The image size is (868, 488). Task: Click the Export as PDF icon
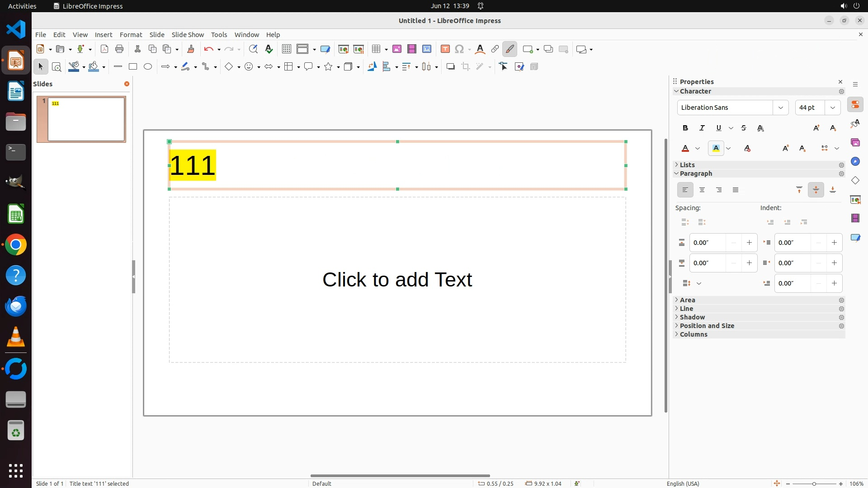pyautogui.click(x=104, y=49)
